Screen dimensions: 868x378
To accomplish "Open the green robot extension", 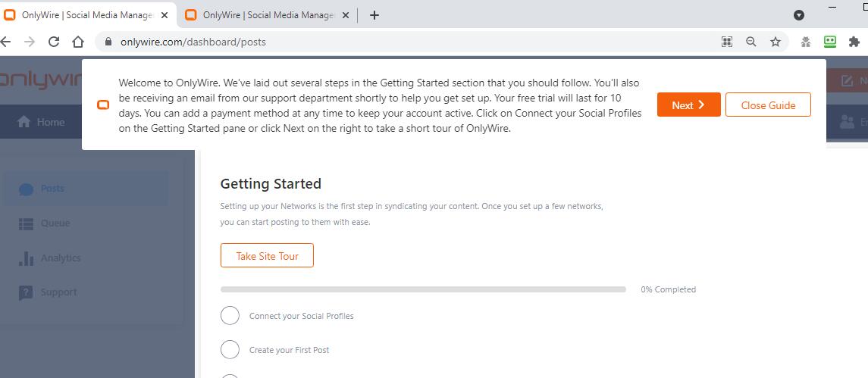I will click(830, 41).
